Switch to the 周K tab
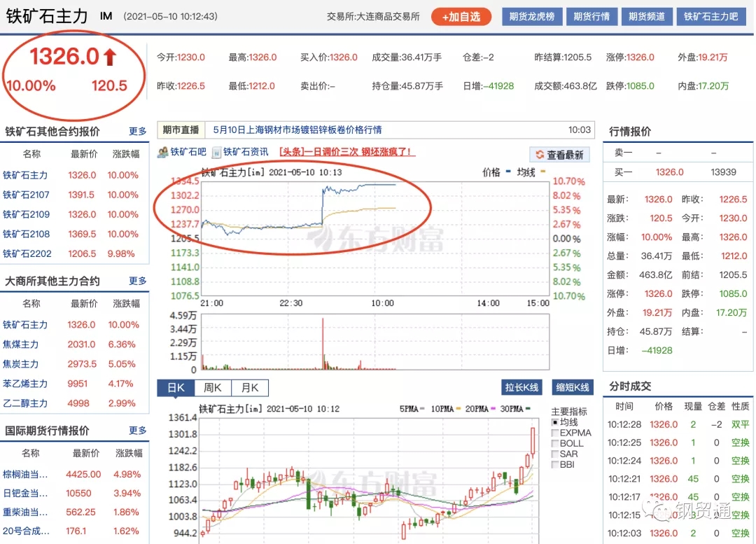 point(213,387)
